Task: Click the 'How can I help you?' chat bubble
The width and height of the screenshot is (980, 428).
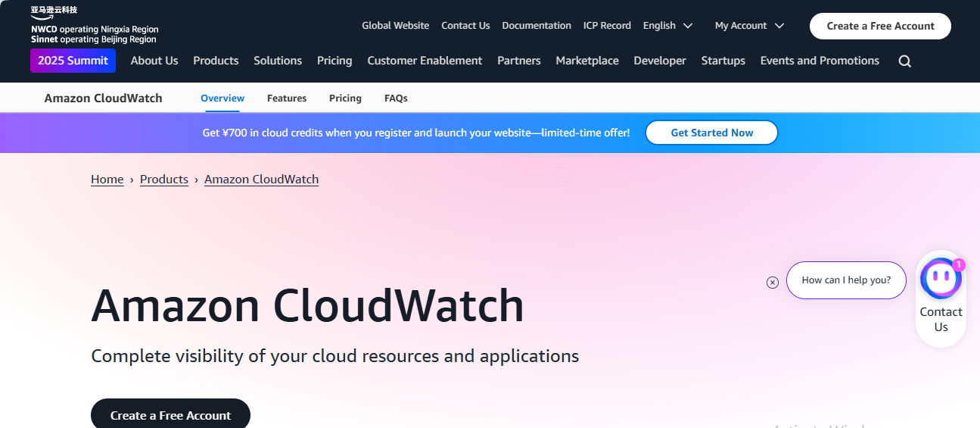Action: (846, 280)
